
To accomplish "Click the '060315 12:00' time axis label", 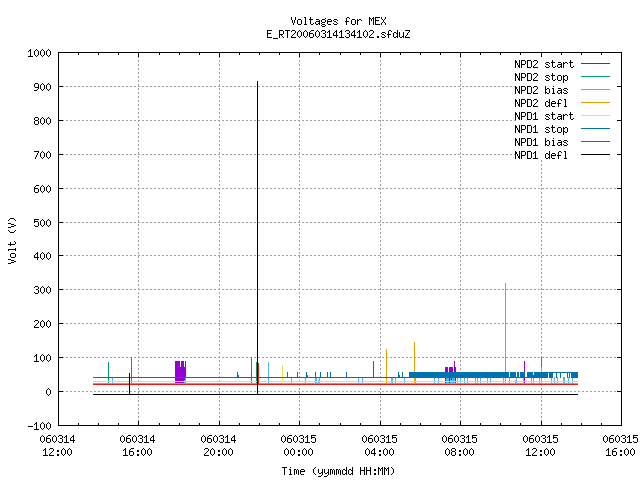I will 540,446.
